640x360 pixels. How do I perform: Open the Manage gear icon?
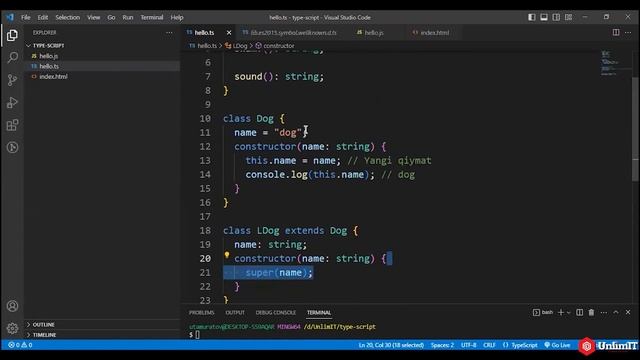[x=12, y=328]
